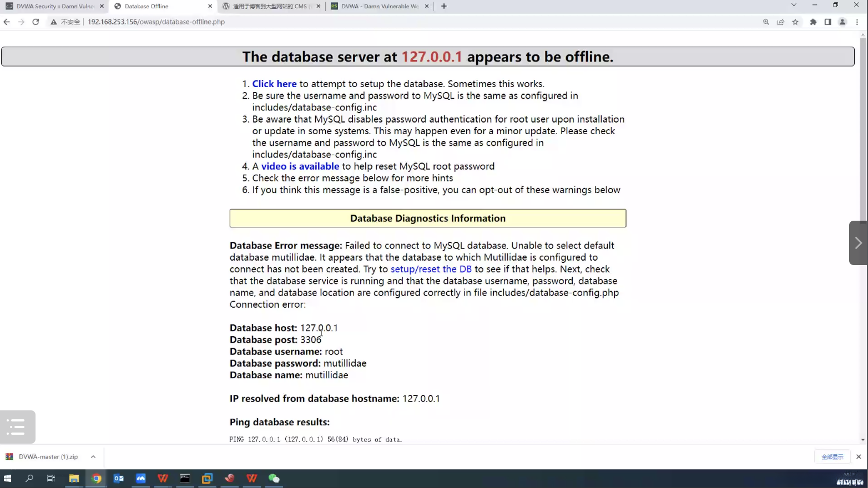Screen dimensions: 868x488
Task: Expand the tab search dropdown
Action: coord(794,5)
